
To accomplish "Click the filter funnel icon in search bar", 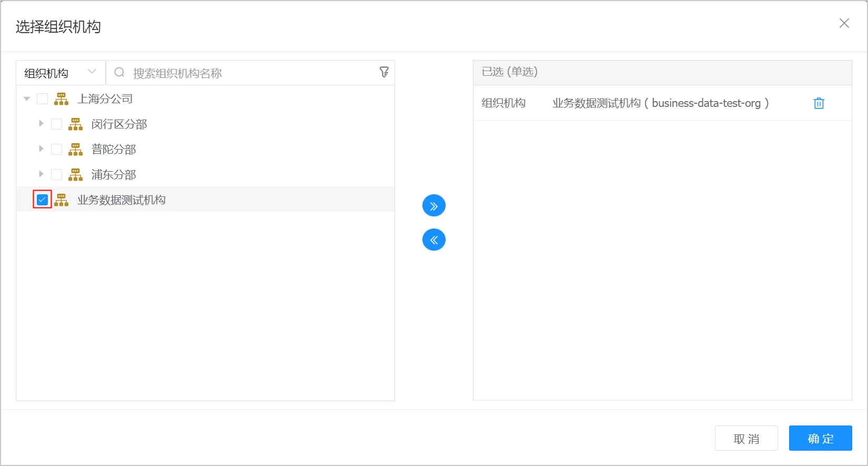I will [384, 72].
